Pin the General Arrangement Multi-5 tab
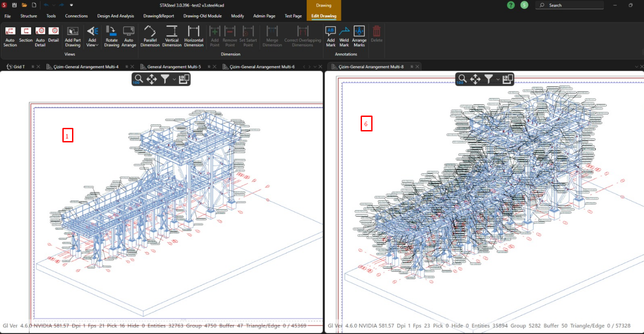Screen dimensions: 644x334 pos(209,67)
